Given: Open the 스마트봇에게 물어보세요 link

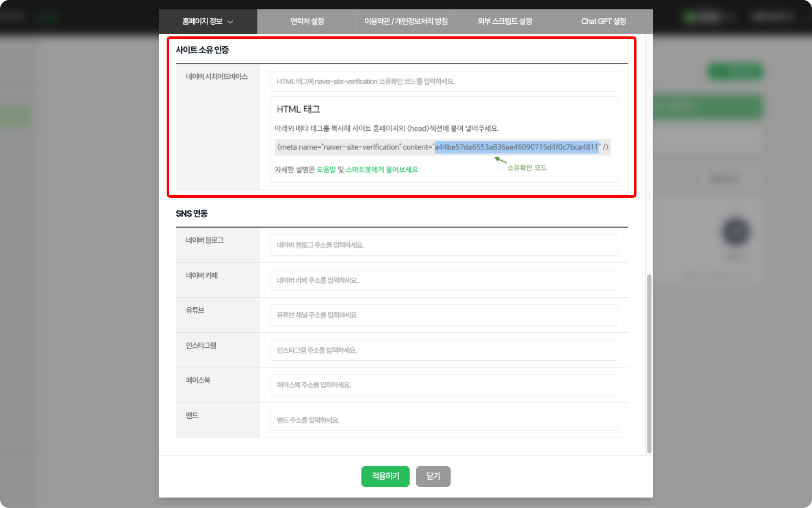Looking at the screenshot, I should (381, 170).
